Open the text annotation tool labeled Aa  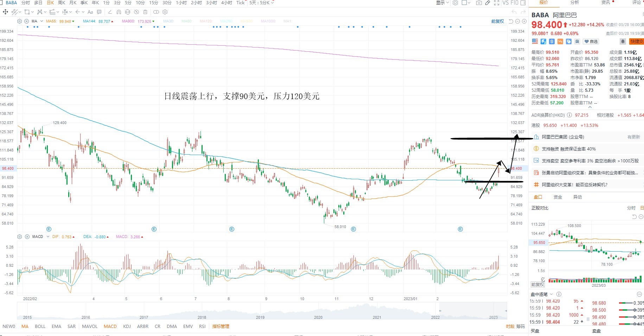90,12
